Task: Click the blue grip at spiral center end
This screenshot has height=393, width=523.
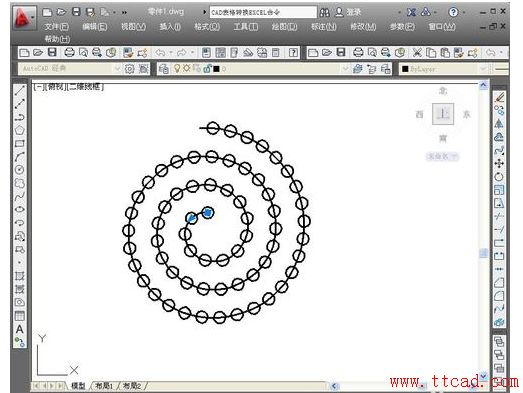Action: (x=208, y=213)
